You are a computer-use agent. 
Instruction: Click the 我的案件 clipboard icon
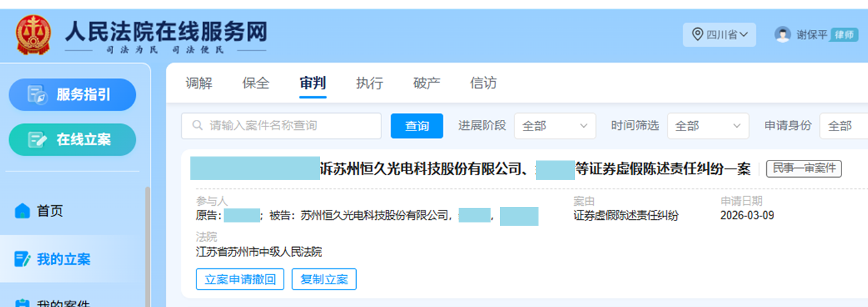tap(23, 303)
